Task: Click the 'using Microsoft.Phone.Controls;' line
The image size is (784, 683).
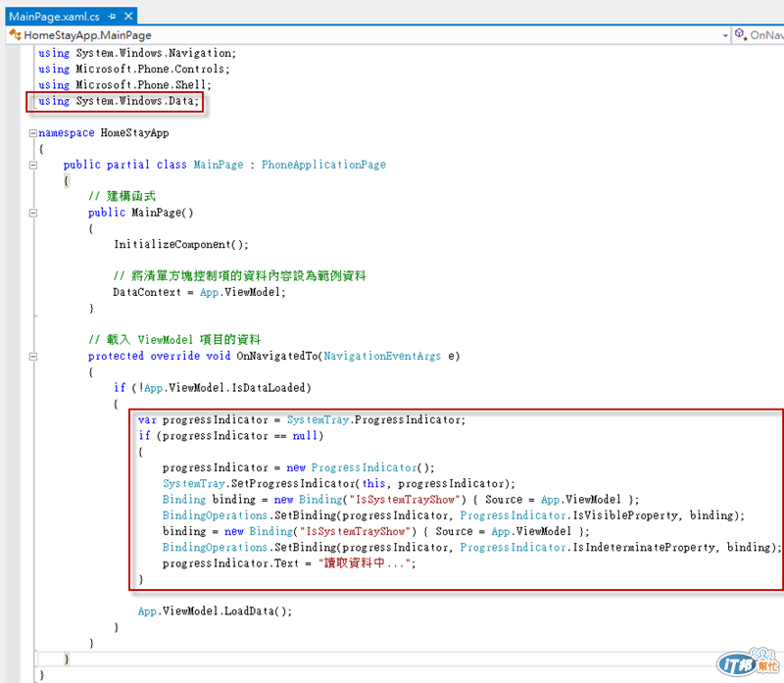Action: (134, 69)
